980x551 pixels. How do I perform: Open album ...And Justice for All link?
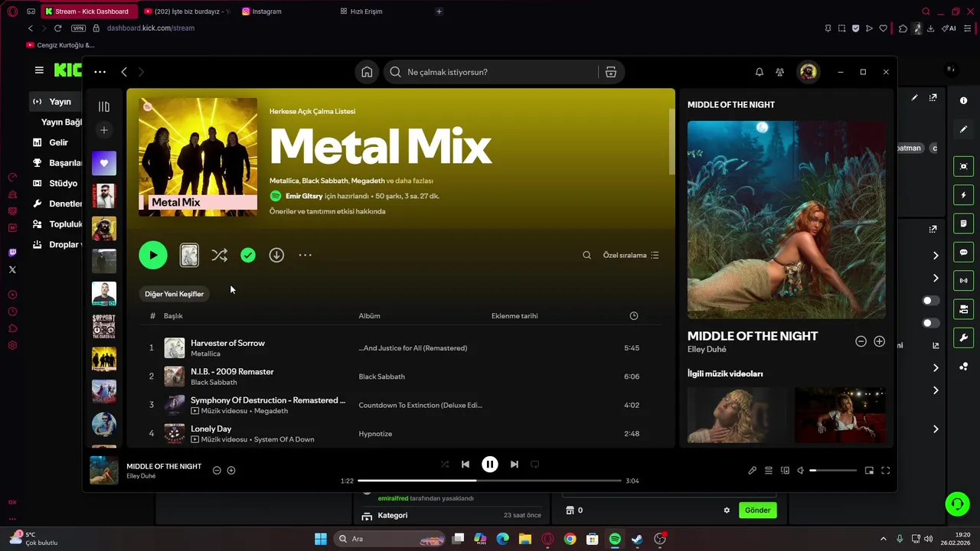(x=413, y=348)
